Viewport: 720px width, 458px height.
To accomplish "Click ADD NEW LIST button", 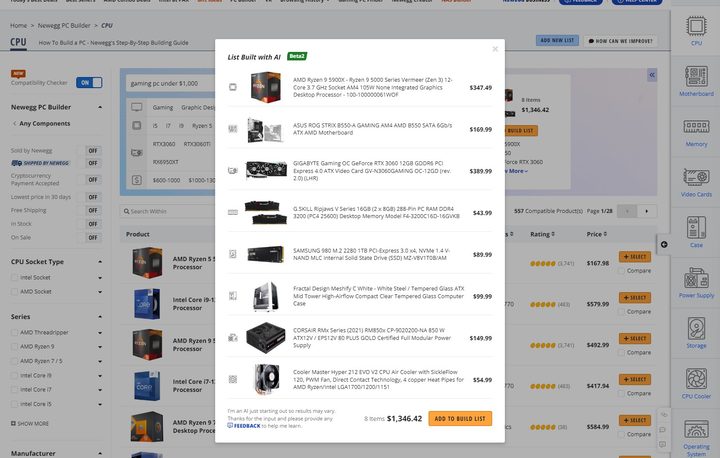I will coord(557,40).
